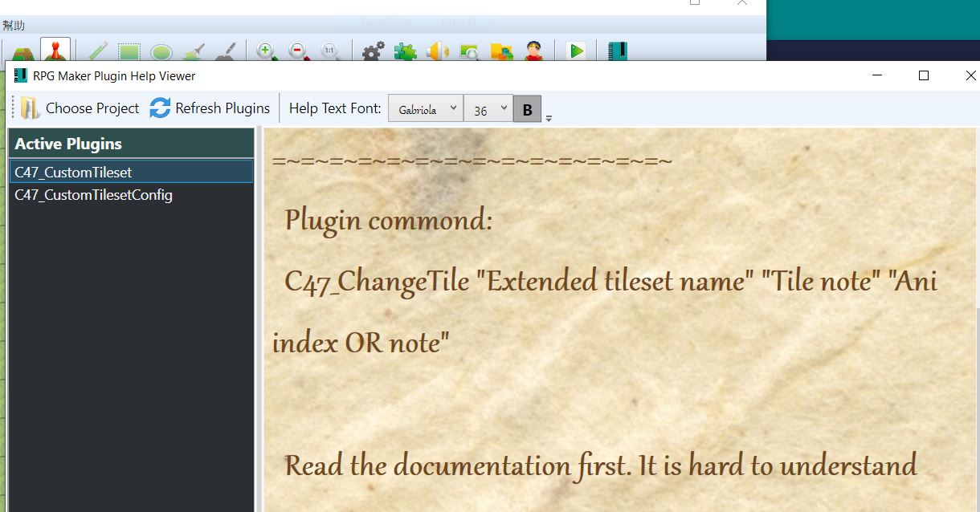The width and height of the screenshot is (980, 512).
Task: Click Refresh Plugins button
Action: [210, 108]
